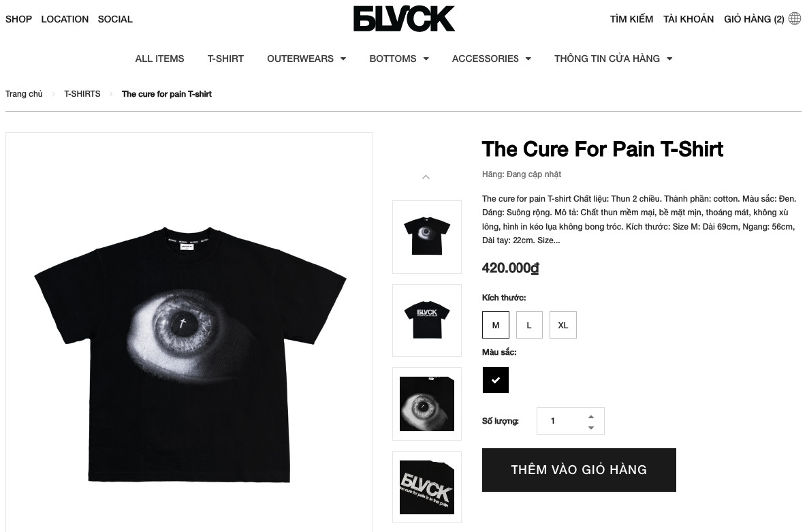807x532 pixels.
Task: Open the ALL ITEMS menu
Action: click(x=159, y=59)
